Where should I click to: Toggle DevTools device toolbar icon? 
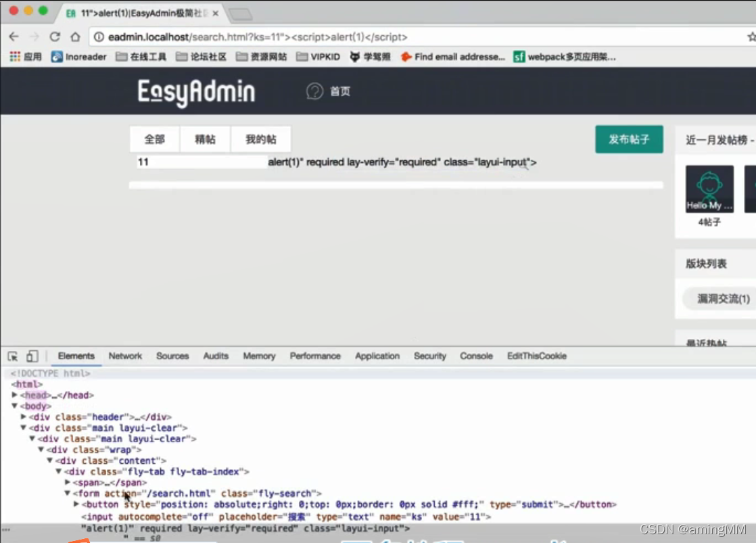tap(32, 356)
